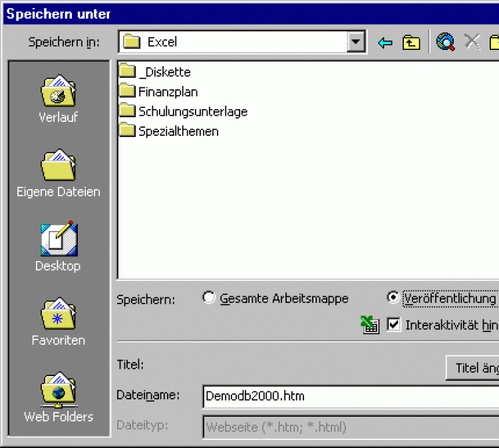Select the Gesamte Arbeitsmappe radio button
The height and width of the screenshot is (448, 499).
[x=210, y=298]
